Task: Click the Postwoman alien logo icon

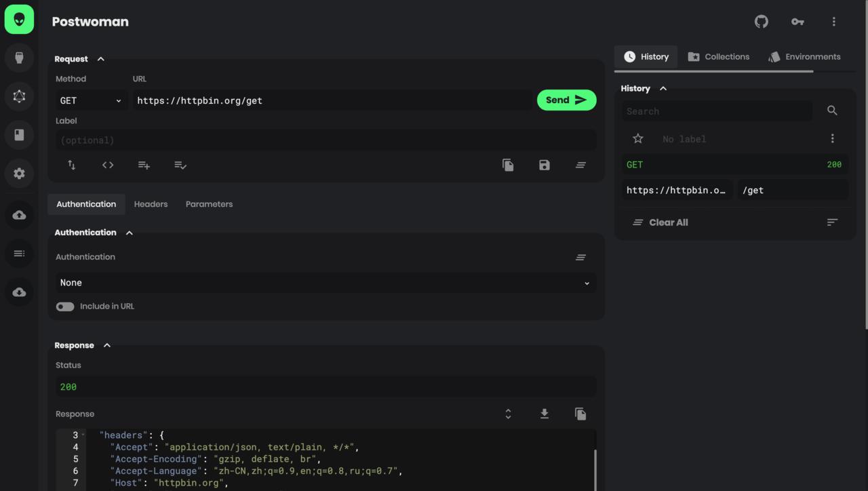Action: pos(19,19)
